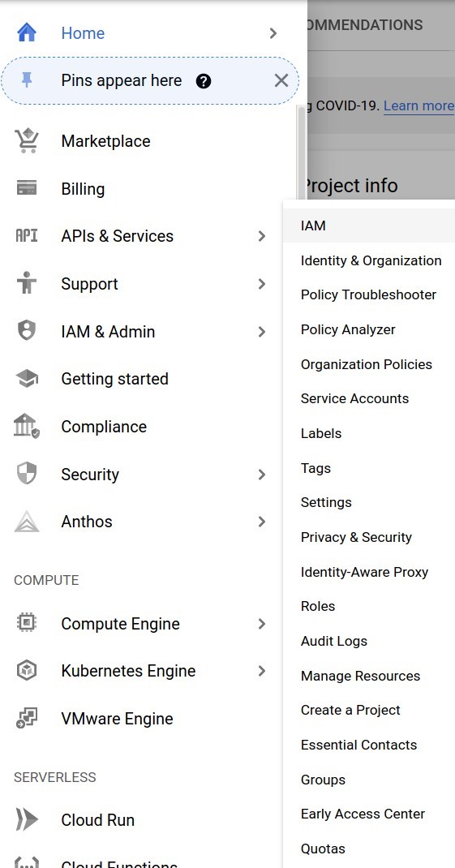Expand the Home submenu chevron
The image size is (455, 868).
(273, 33)
